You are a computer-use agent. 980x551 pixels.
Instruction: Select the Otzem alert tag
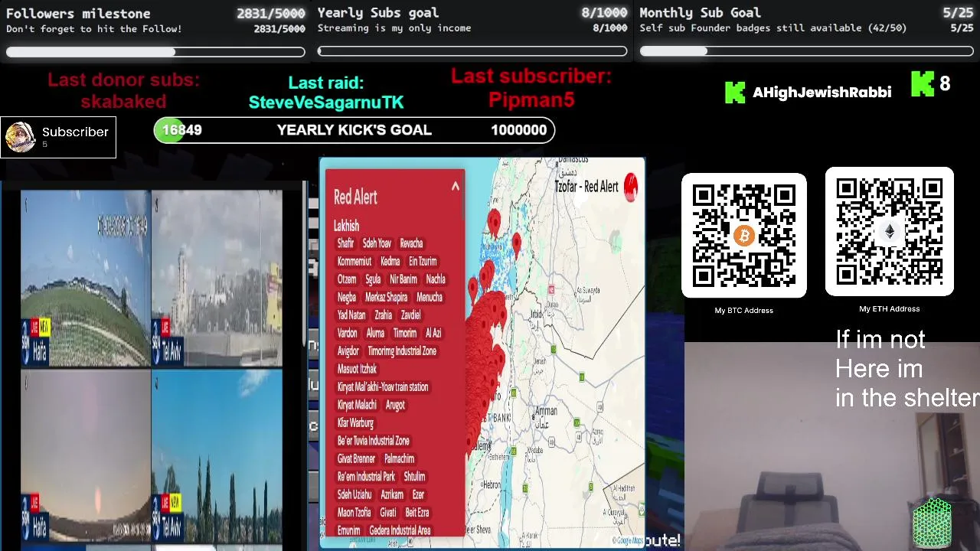pos(347,279)
